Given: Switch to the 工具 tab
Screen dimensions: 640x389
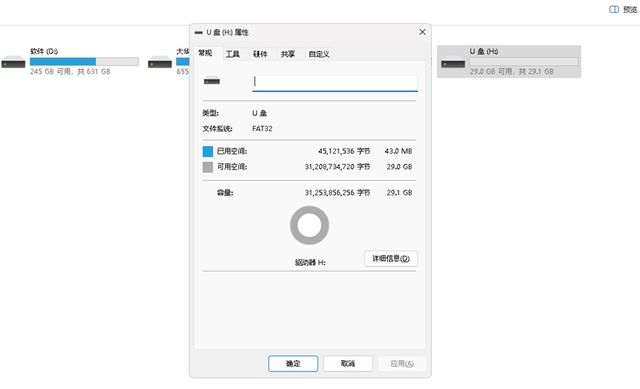Looking at the screenshot, I should point(232,54).
